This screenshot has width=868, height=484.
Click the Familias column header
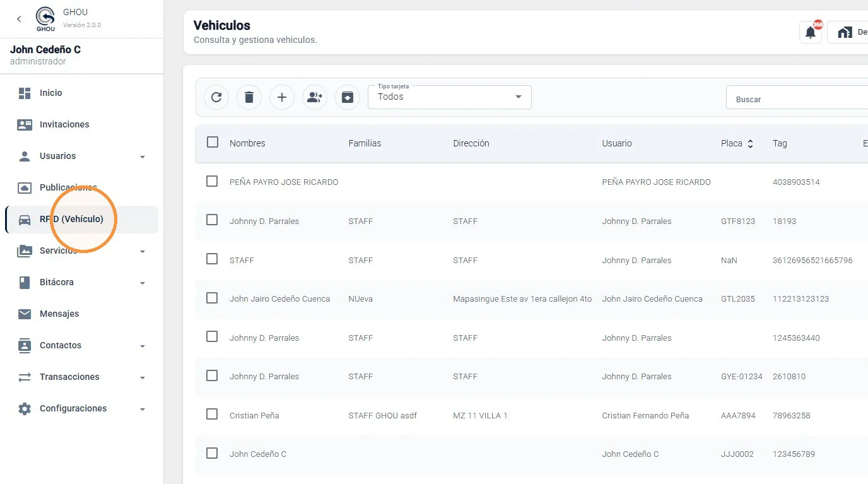(365, 143)
